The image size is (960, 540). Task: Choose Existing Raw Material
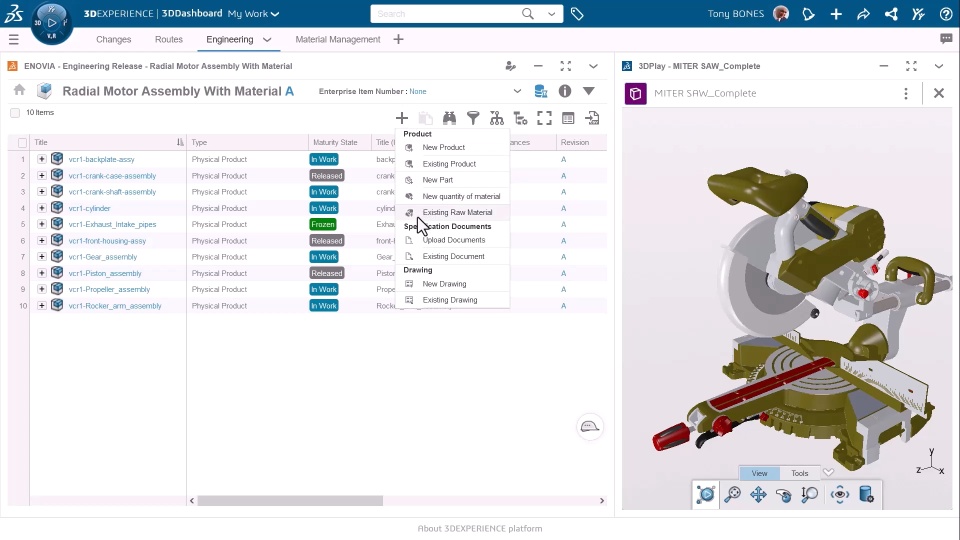click(x=452, y=212)
